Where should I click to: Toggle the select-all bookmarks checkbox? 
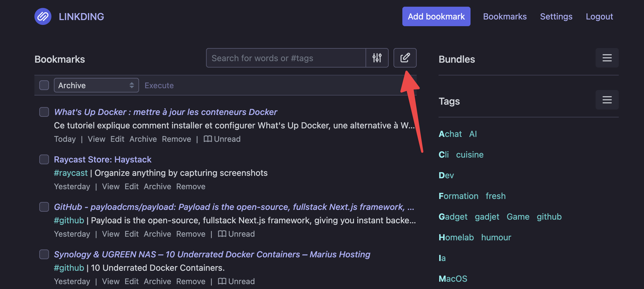44,85
